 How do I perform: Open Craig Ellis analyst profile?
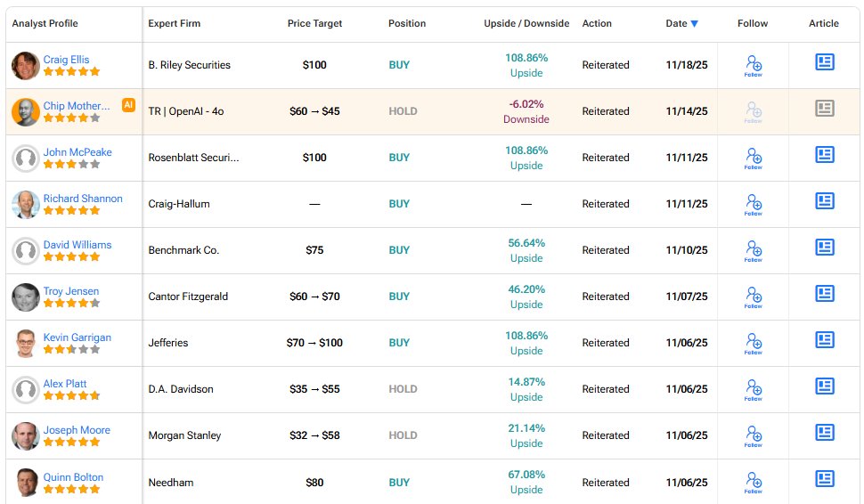(x=66, y=60)
